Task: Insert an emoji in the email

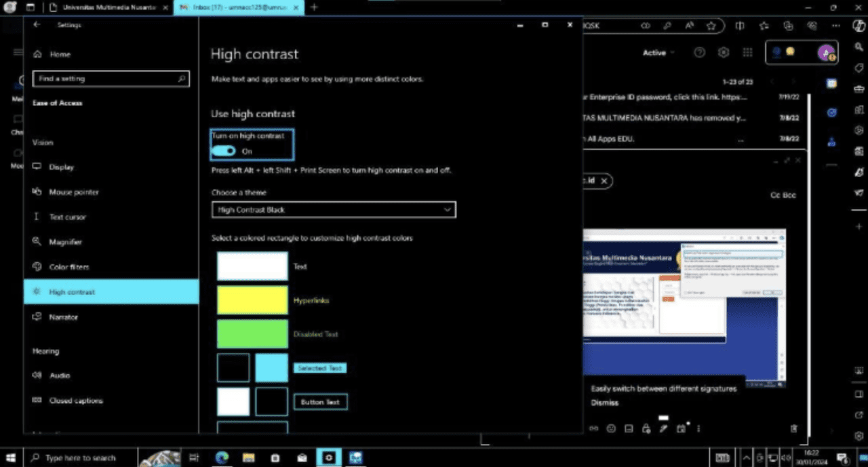Action: click(611, 428)
